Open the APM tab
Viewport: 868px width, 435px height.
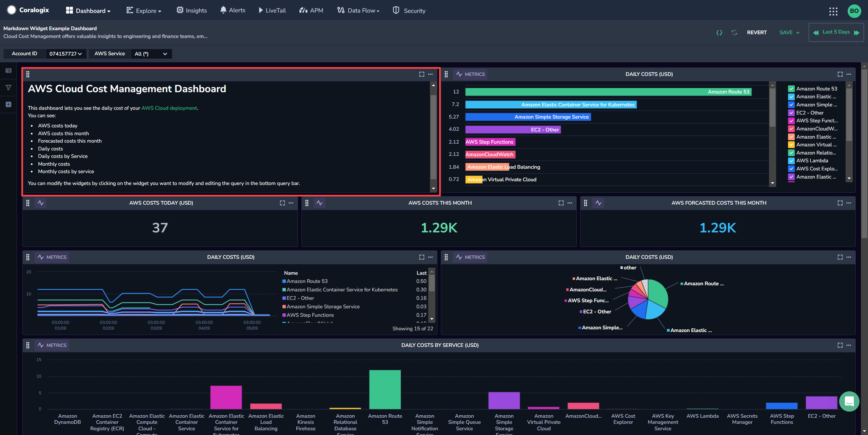point(311,11)
